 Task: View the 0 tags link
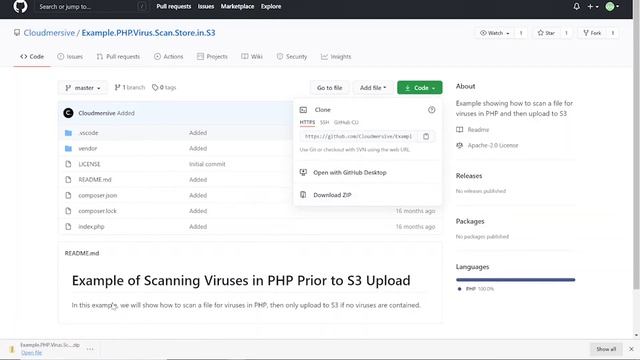164,87
